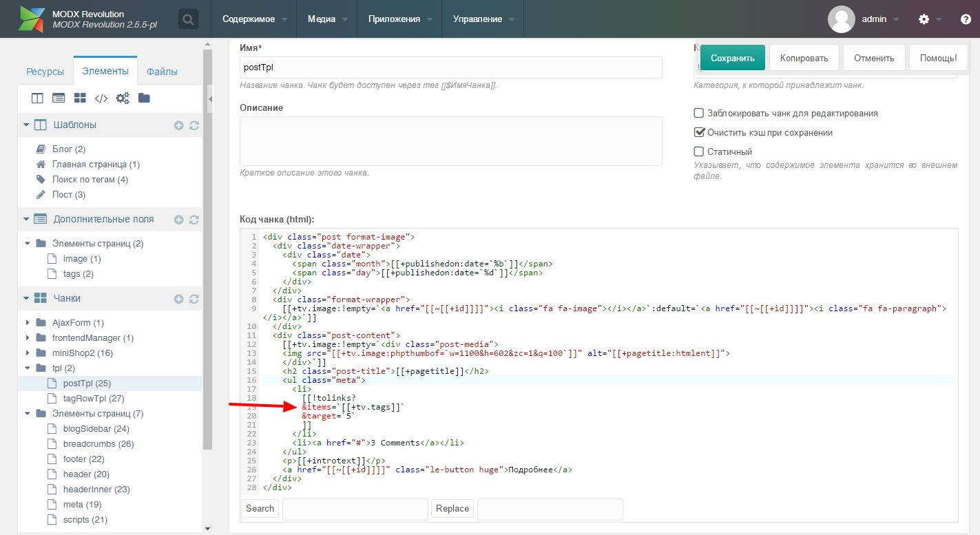Expand the miniShop2 category
The width and height of the screenshot is (980, 535).
[x=28, y=353]
